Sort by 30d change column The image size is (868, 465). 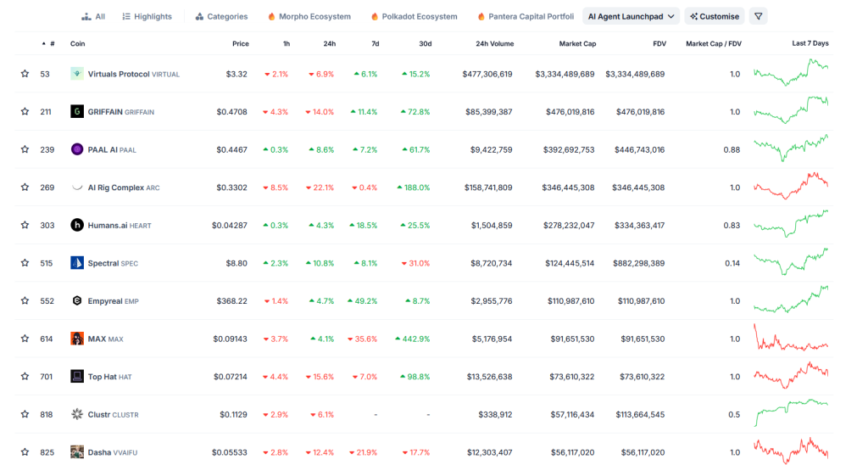426,44
